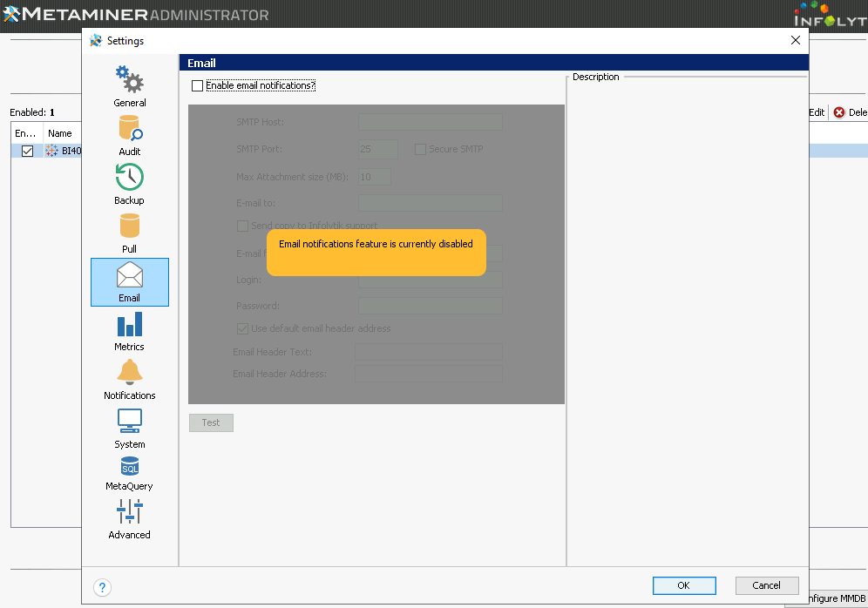868x608 pixels.
Task: Click the SMTP Port field
Action: (x=378, y=149)
